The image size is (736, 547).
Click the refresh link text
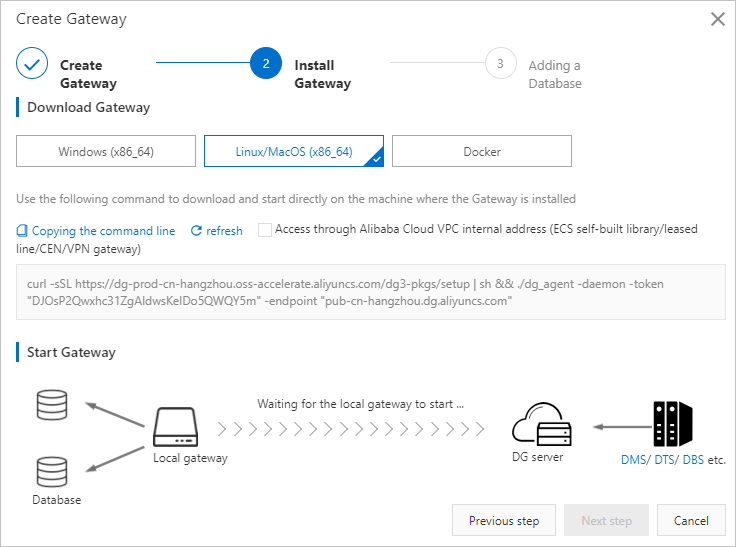point(224,231)
